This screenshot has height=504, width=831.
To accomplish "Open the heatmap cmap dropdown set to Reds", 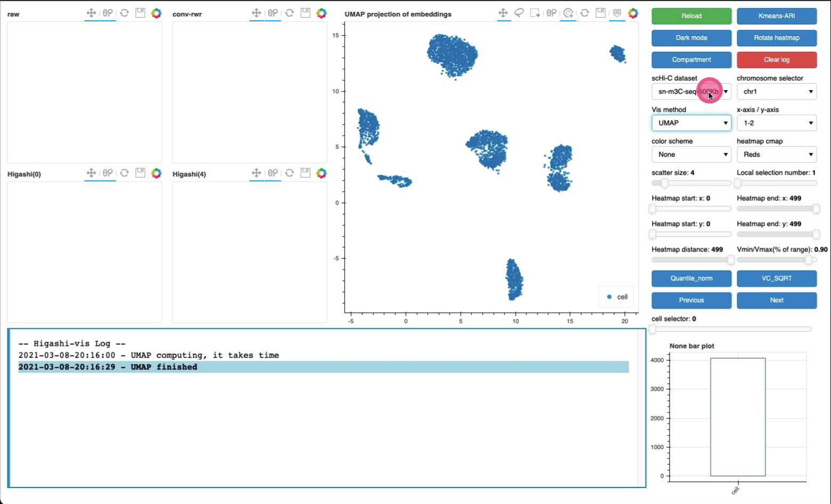I will coord(776,155).
